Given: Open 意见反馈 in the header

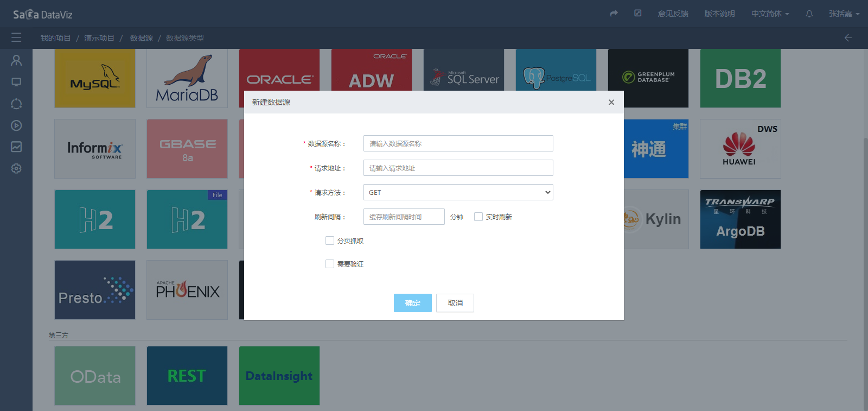Looking at the screenshot, I should [673, 14].
